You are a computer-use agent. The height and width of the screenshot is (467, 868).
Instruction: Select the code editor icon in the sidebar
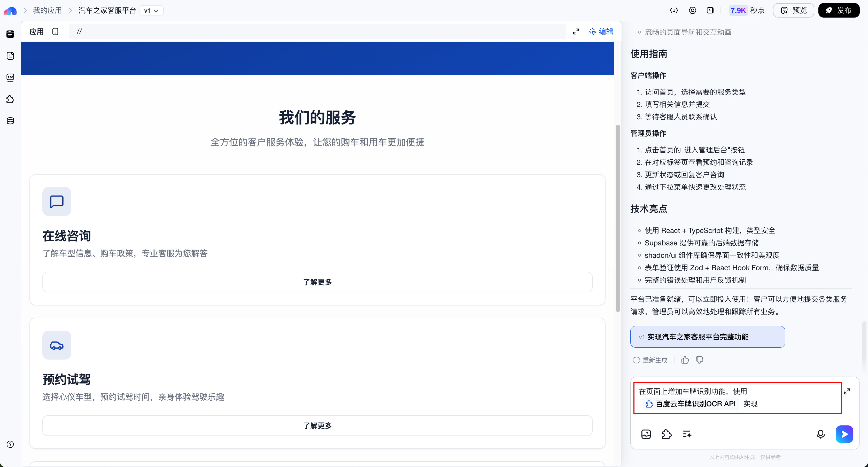coord(10,77)
